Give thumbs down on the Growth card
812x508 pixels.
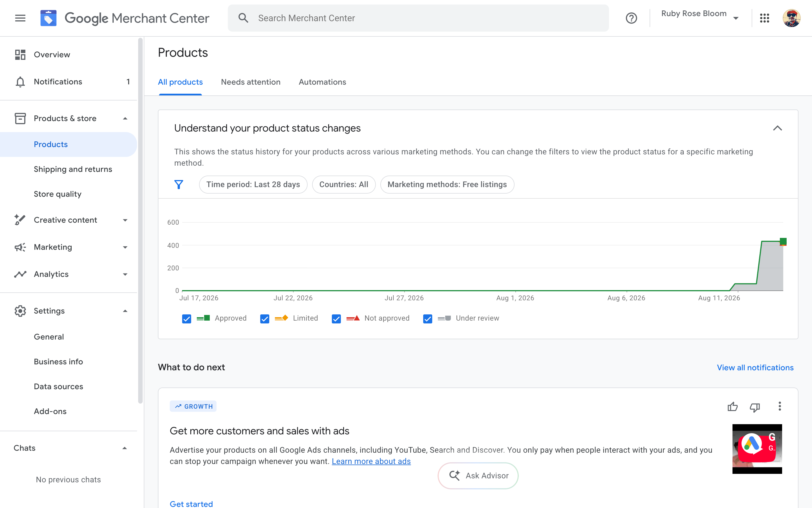click(x=754, y=407)
